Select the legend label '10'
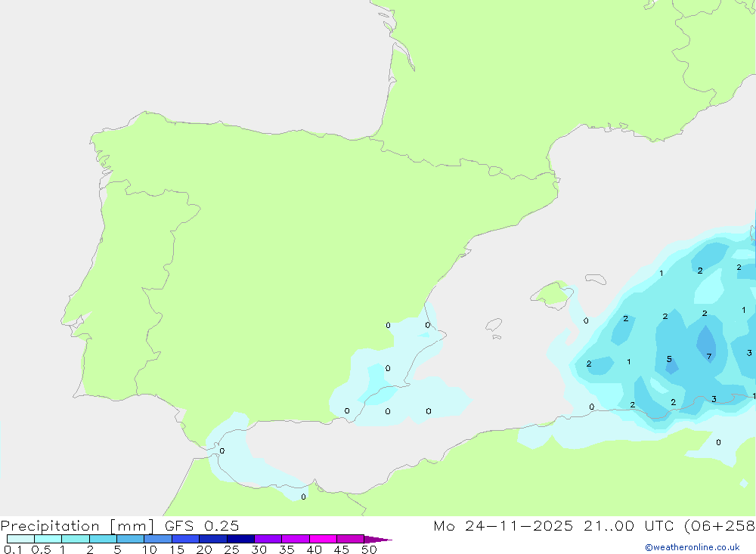 [x=150, y=549]
